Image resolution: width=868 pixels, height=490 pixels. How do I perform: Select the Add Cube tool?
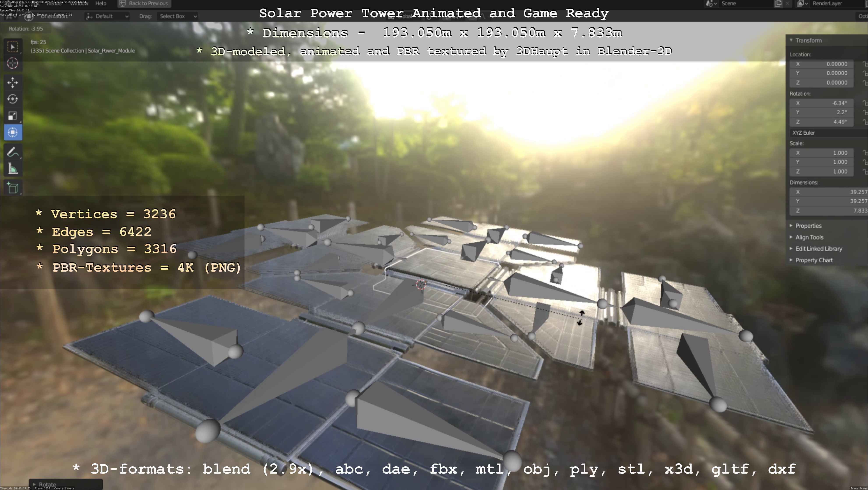tap(13, 188)
